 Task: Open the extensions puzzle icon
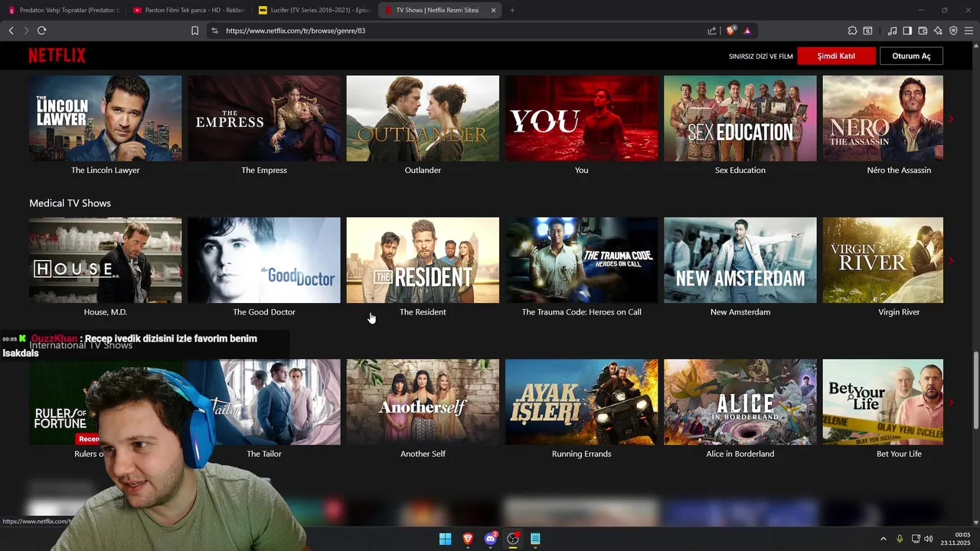click(x=852, y=31)
